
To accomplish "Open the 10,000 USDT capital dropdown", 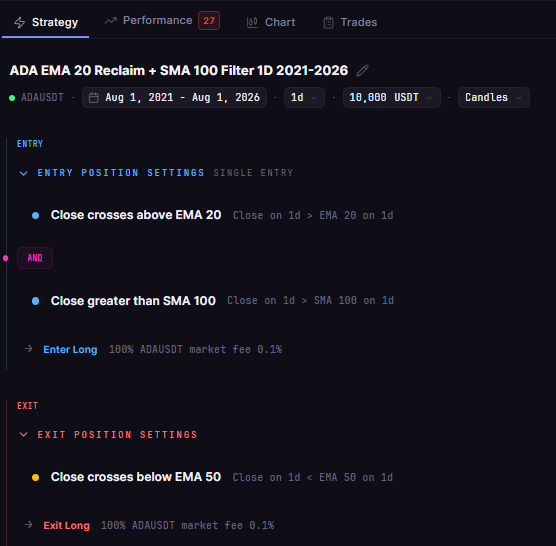I will tap(392, 98).
